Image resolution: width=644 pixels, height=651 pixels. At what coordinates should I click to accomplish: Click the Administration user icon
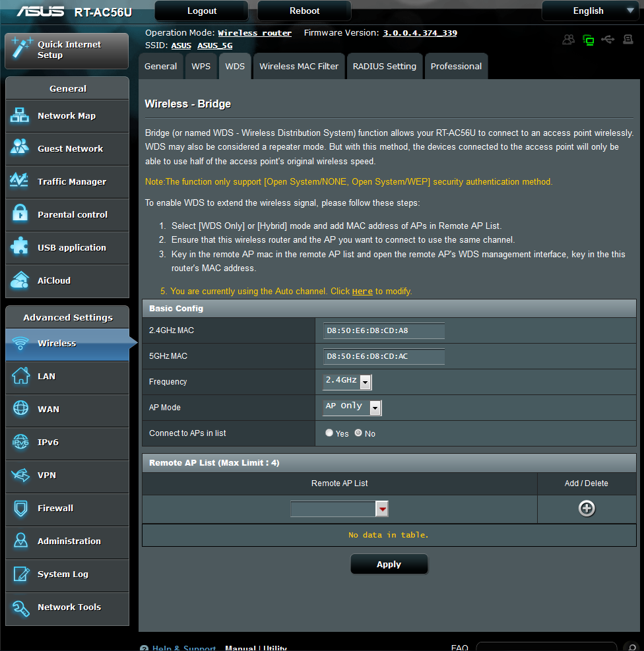pos(20,541)
